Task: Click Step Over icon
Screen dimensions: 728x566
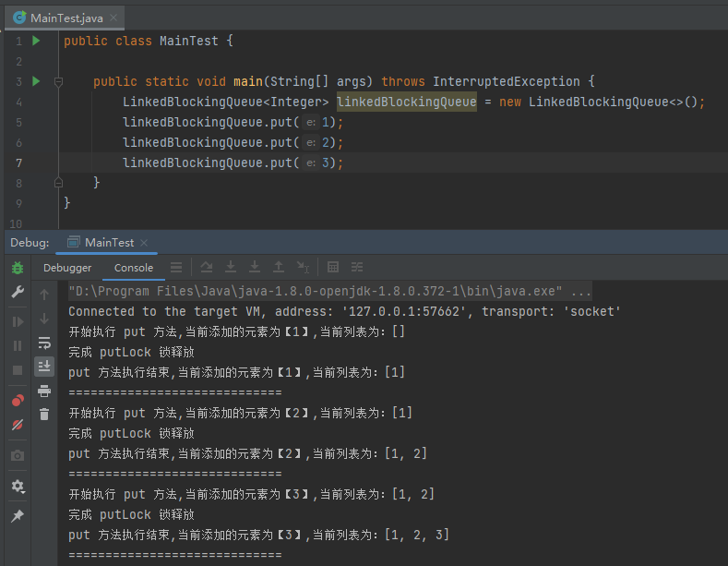Action: (206, 267)
